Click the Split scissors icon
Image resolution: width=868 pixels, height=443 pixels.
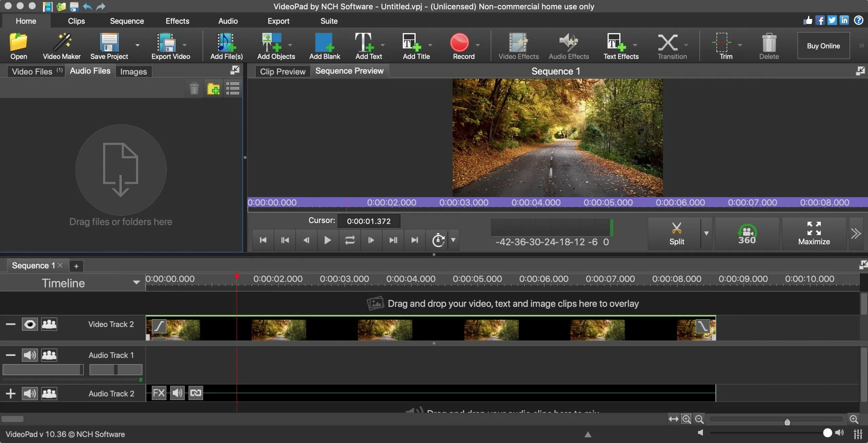676,229
